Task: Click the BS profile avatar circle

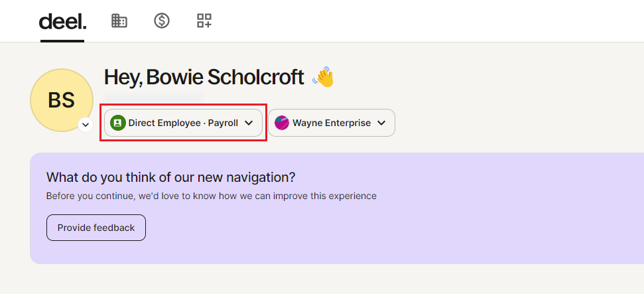Action: tap(62, 100)
